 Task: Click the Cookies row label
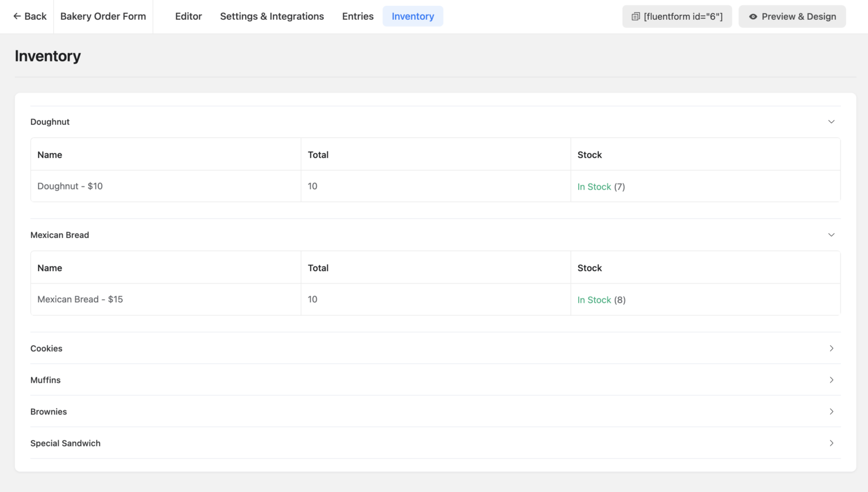click(x=46, y=349)
